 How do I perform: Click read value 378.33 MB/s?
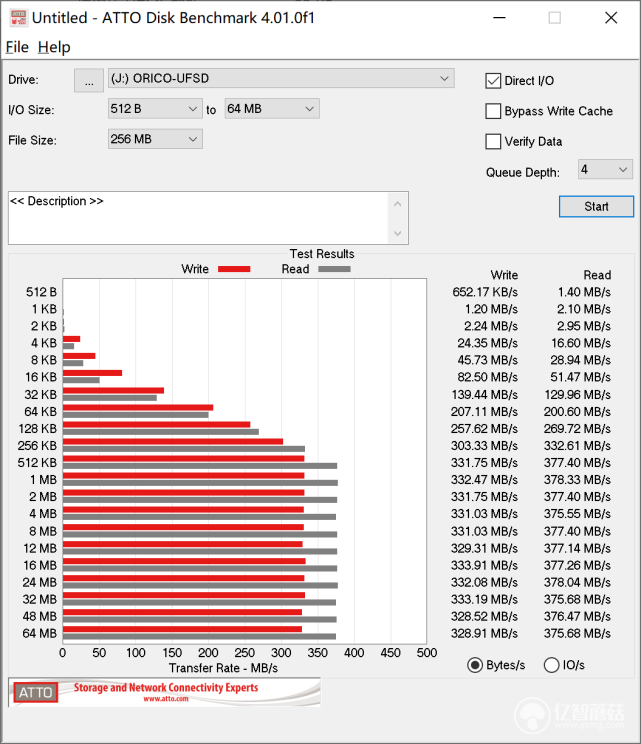pyautogui.click(x=577, y=480)
